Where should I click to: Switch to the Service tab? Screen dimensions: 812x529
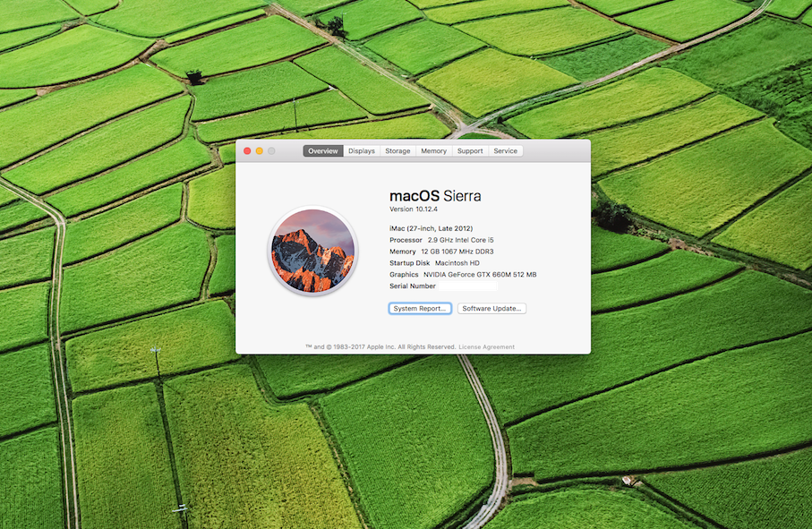tap(506, 151)
